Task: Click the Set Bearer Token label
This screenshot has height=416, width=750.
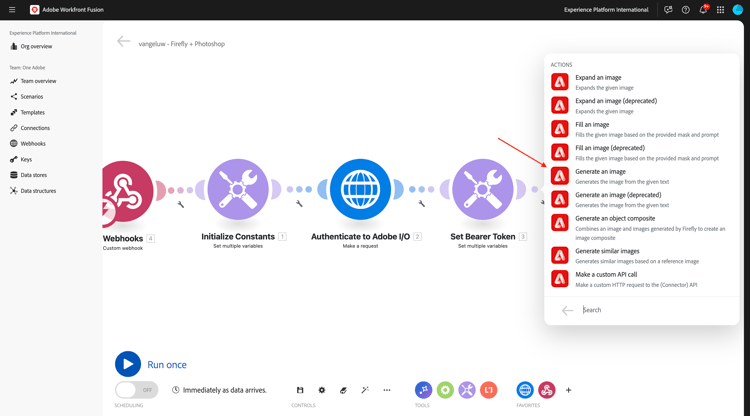Action: [483, 236]
